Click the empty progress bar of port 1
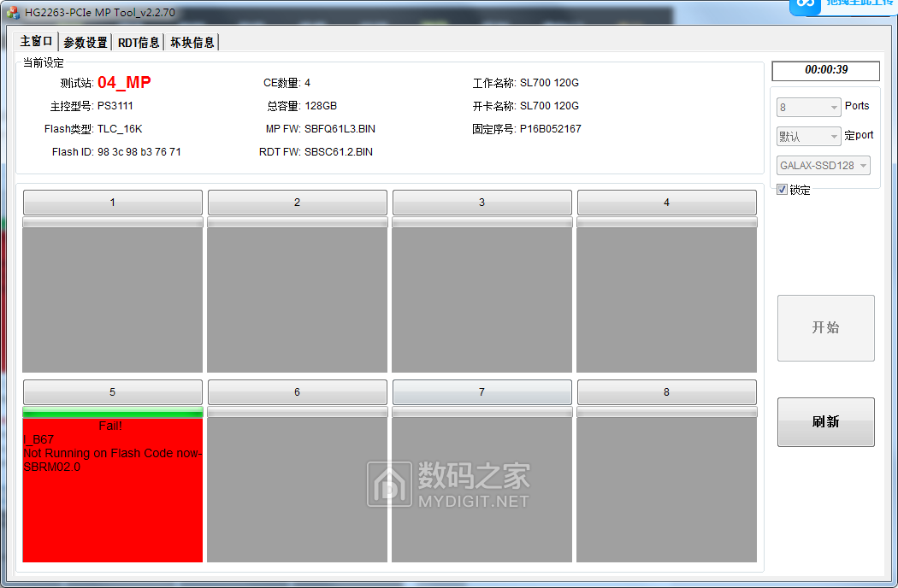The image size is (898, 588). (113, 222)
